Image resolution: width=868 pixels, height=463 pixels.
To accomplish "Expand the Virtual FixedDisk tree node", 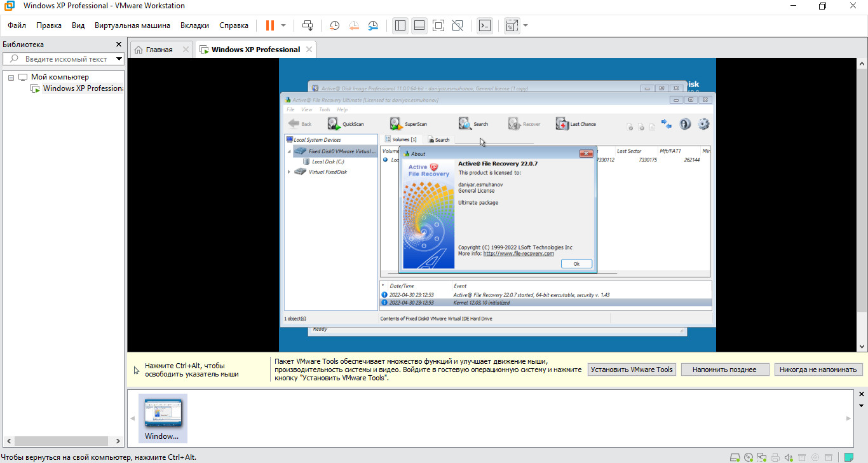I will [x=289, y=172].
